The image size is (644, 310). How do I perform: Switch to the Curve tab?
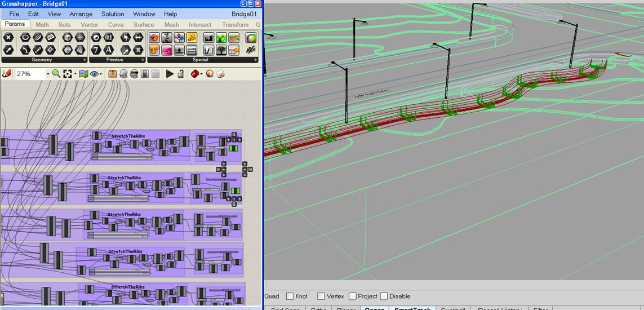point(116,25)
